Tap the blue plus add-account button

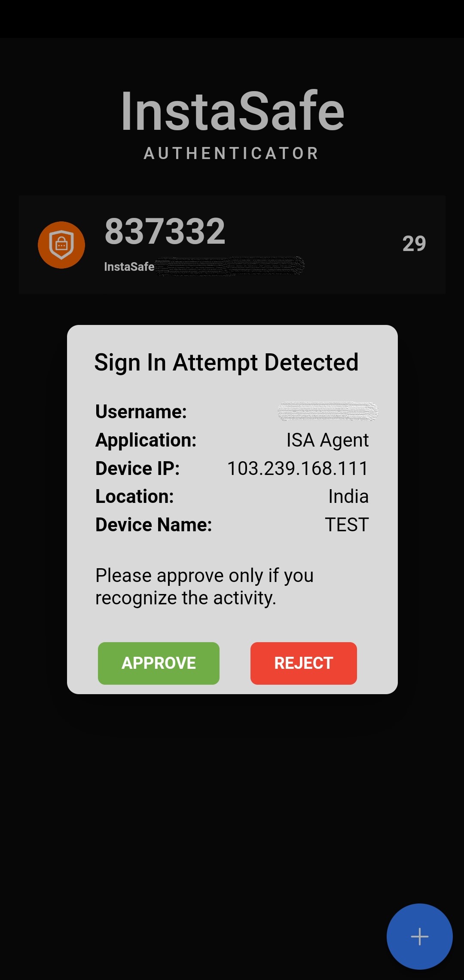[x=420, y=937]
